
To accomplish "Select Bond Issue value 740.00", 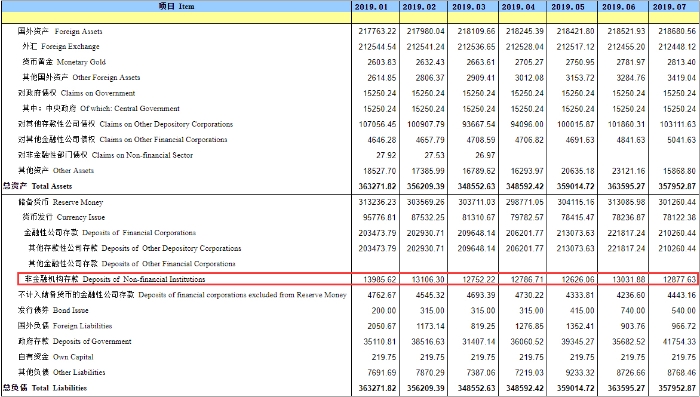I will pos(633,310).
